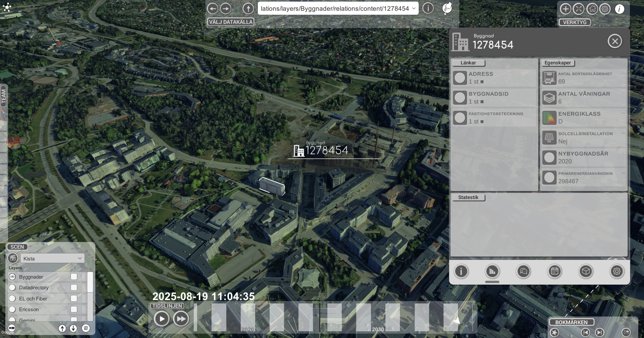Open the statistics bar chart tab
This screenshot has height=338, width=644.
(492, 271)
